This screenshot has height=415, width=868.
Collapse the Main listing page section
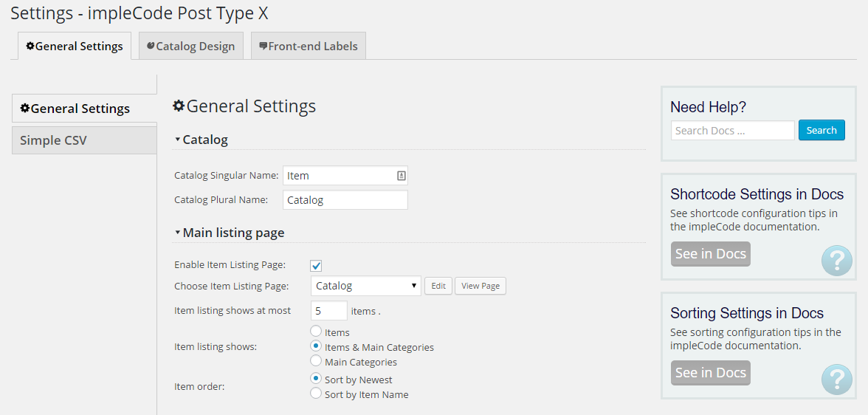click(x=178, y=233)
